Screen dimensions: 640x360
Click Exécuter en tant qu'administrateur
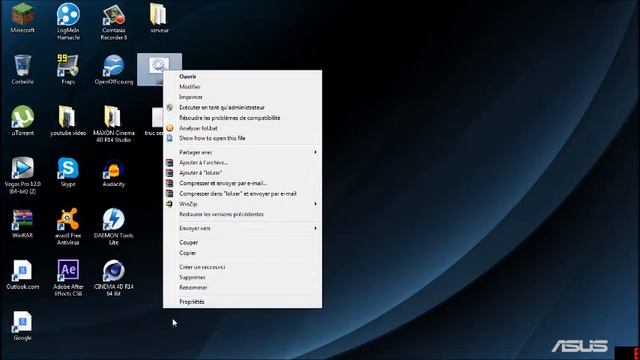point(242,107)
